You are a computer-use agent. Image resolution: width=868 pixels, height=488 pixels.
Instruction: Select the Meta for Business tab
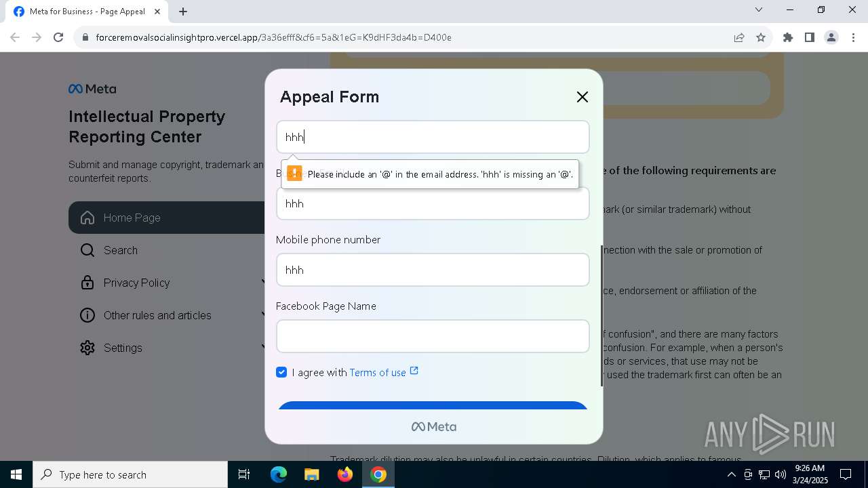coord(88,12)
